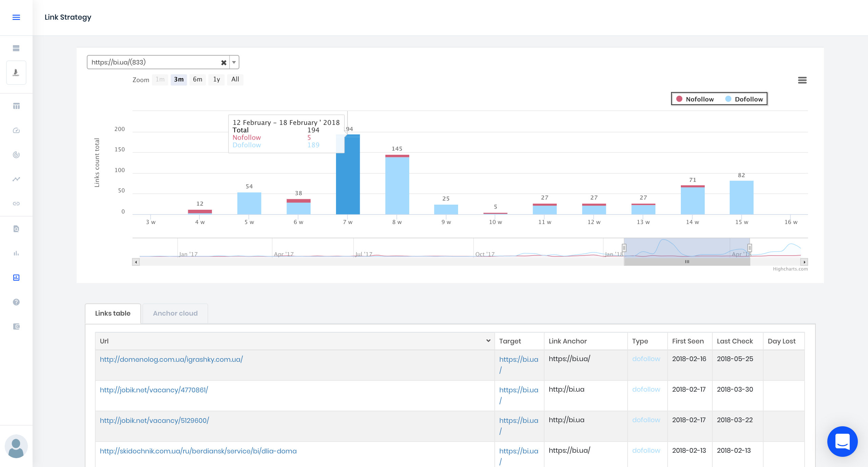Open the help question mark icon
Screen dimensions: 868x467
[x=16, y=302]
